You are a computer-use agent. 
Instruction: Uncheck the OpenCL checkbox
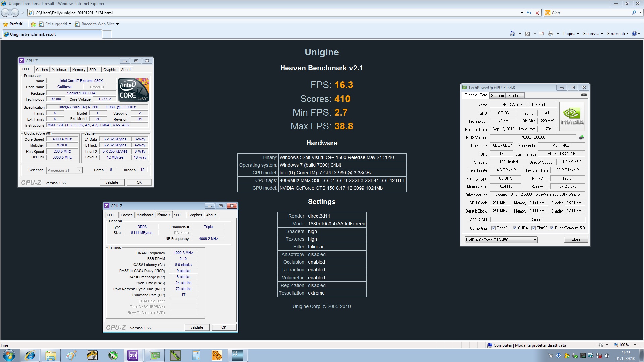click(x=493, y=228)
